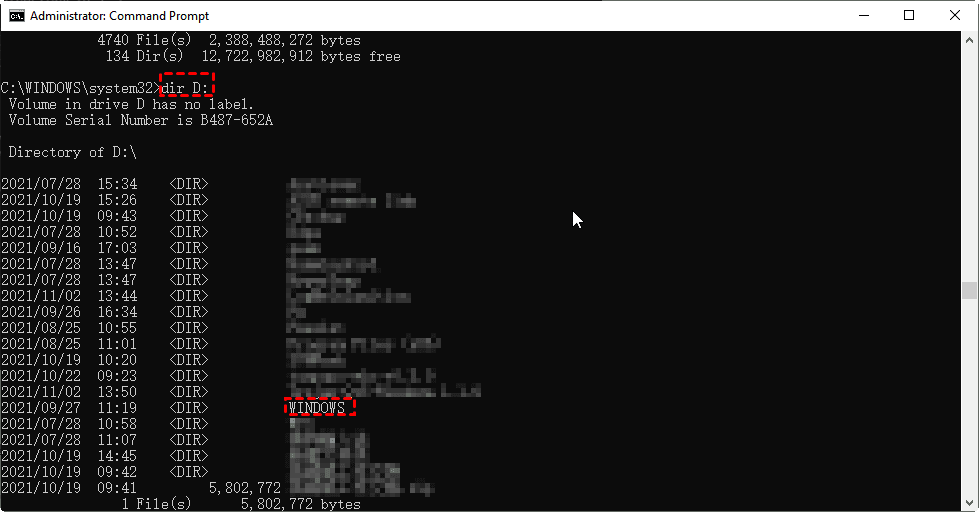Click the vertical scrollbar thumb
This screenshot has height=512, width=979.
(969, 291)
